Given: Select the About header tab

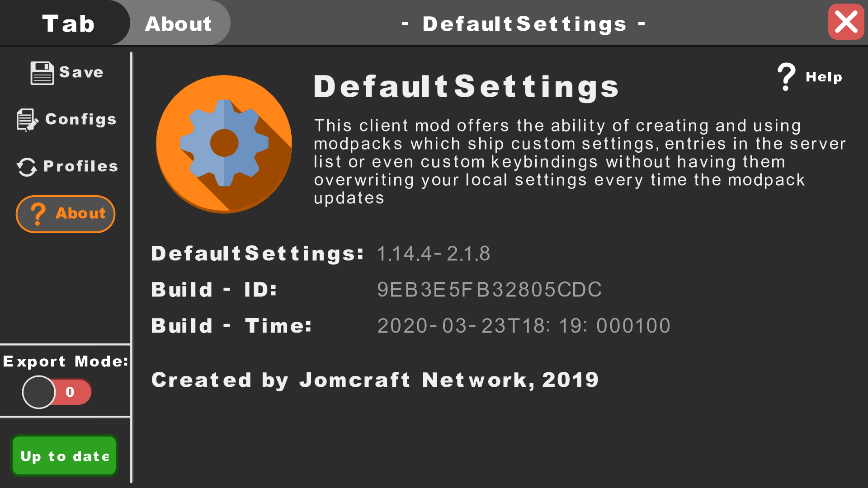Looking at the screenshot, I should [178, 23].
